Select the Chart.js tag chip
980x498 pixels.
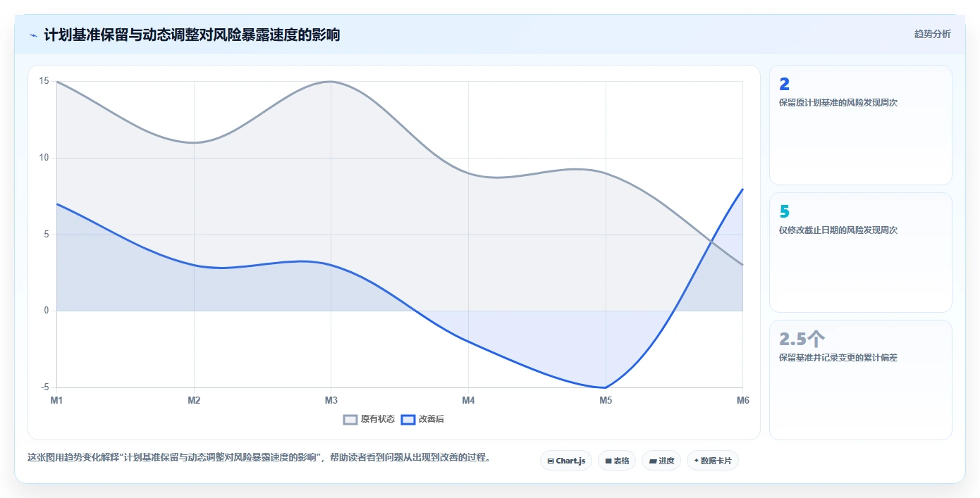coord(566,461)
